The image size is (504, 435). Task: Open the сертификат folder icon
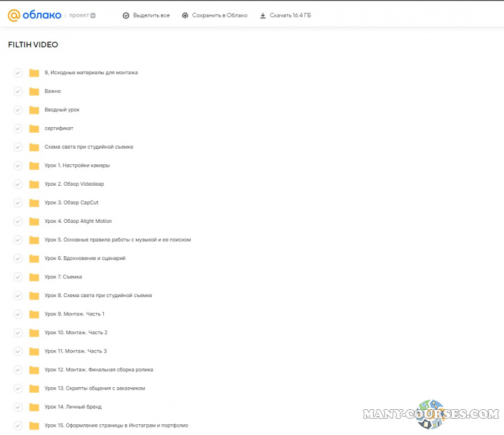(x=34, y=128)
